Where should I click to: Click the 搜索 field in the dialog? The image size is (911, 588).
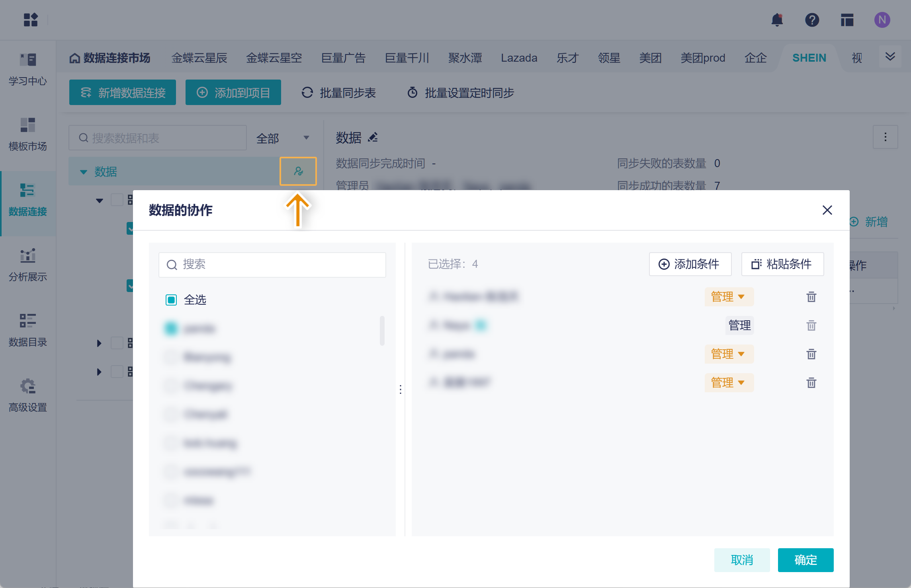point(272,265)
